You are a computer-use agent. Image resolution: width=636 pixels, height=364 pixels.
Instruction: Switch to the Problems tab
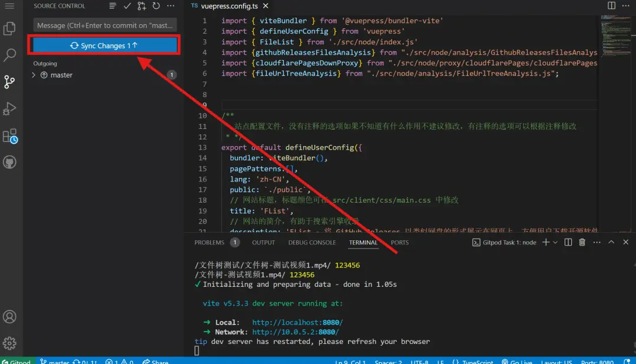click(210, 242)
